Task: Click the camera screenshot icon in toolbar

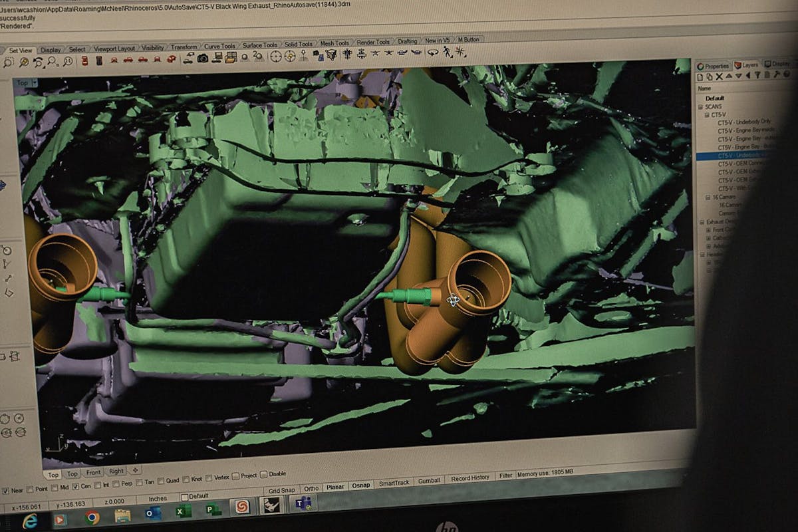Action: [202, 59]
